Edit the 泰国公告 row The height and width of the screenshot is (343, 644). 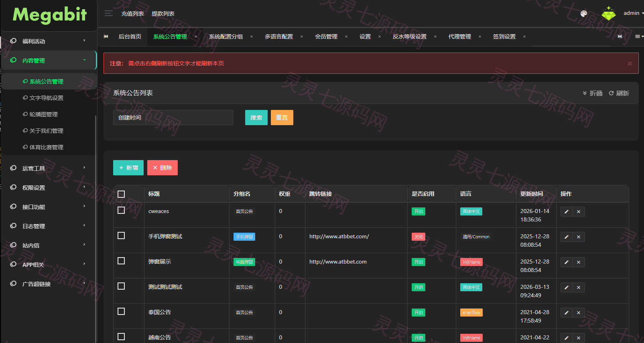point(567,313)
